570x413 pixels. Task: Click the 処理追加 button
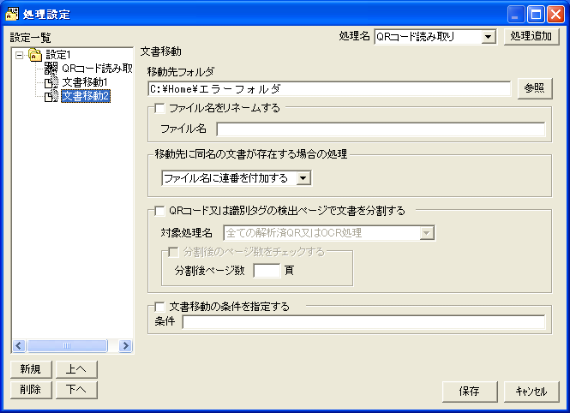pos(531,36)
